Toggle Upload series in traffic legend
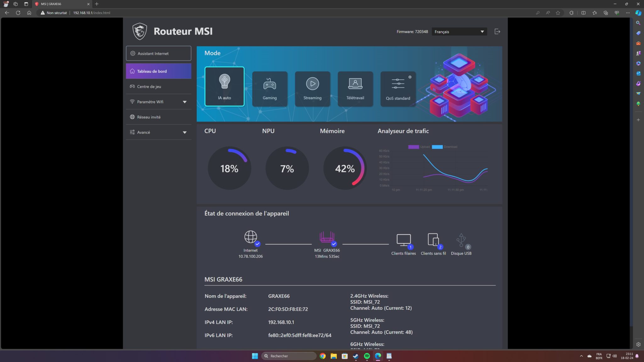 (419, 147)
